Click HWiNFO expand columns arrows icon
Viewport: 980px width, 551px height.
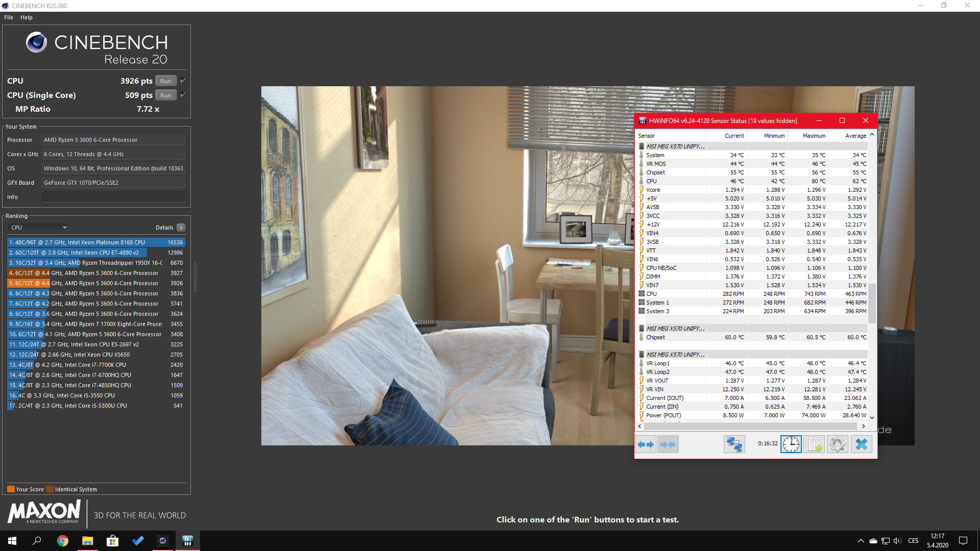646,444
